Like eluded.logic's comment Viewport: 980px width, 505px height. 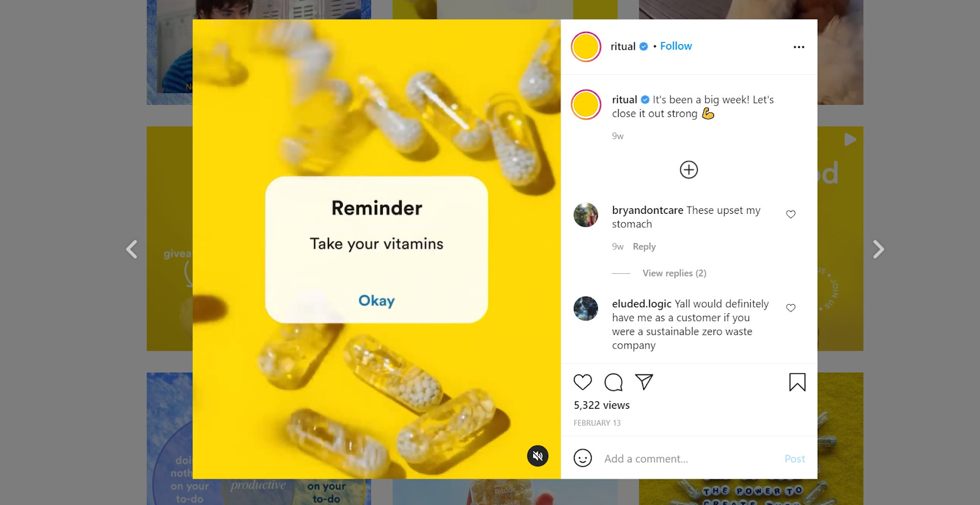pyautogui.click(x=791, y=308)
